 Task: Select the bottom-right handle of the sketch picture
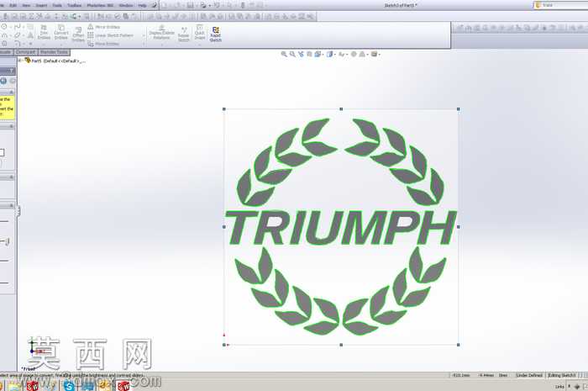(x=459, y=345)
